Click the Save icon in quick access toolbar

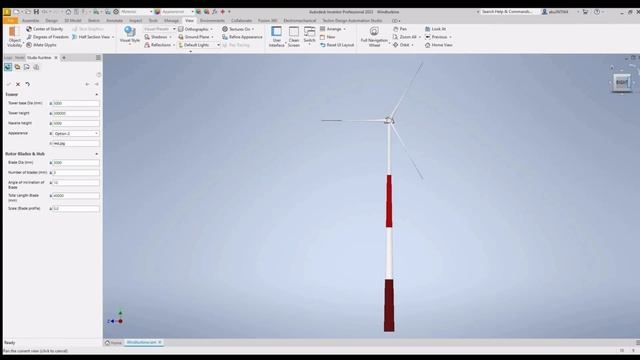(x=36, y=12)
